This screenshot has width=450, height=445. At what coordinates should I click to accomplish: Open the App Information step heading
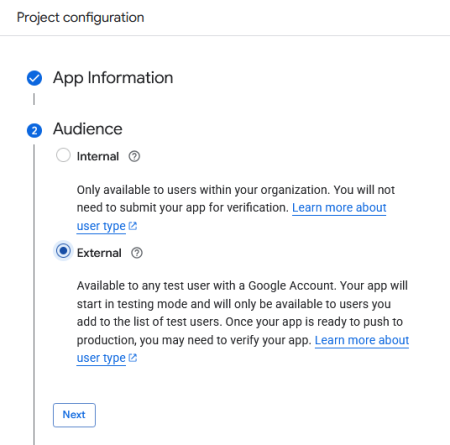pyautogui.click(x=113, y=78)
